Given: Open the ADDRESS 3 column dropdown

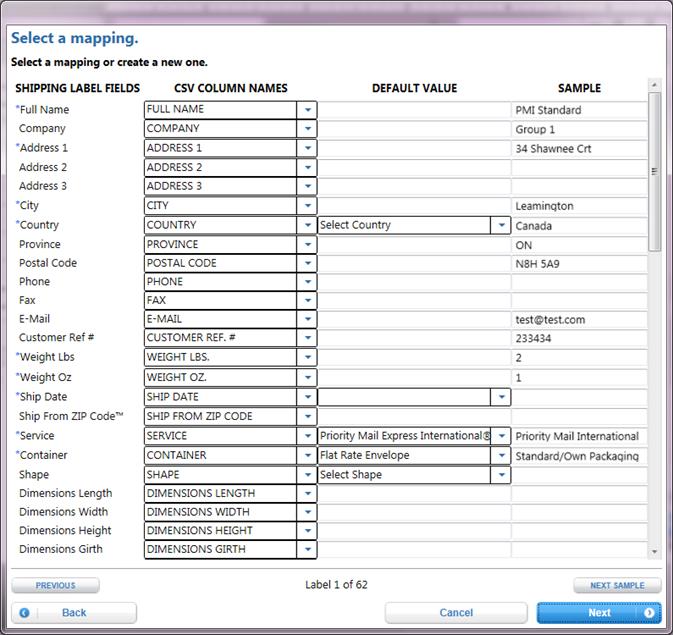Looking at the screenshot, I should pyautogui.click(x=307, y=186).
